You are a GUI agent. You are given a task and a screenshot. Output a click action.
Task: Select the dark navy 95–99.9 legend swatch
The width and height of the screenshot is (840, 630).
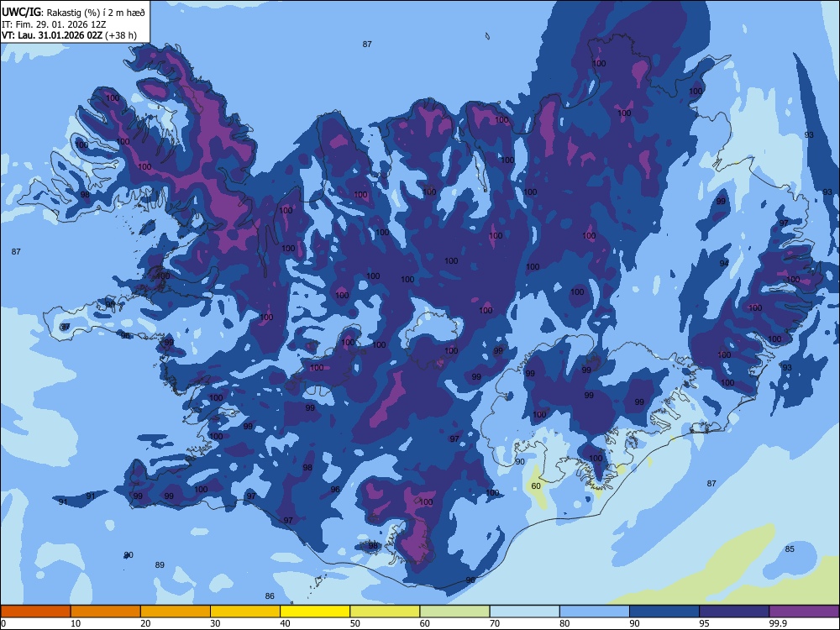coord(734,612)
